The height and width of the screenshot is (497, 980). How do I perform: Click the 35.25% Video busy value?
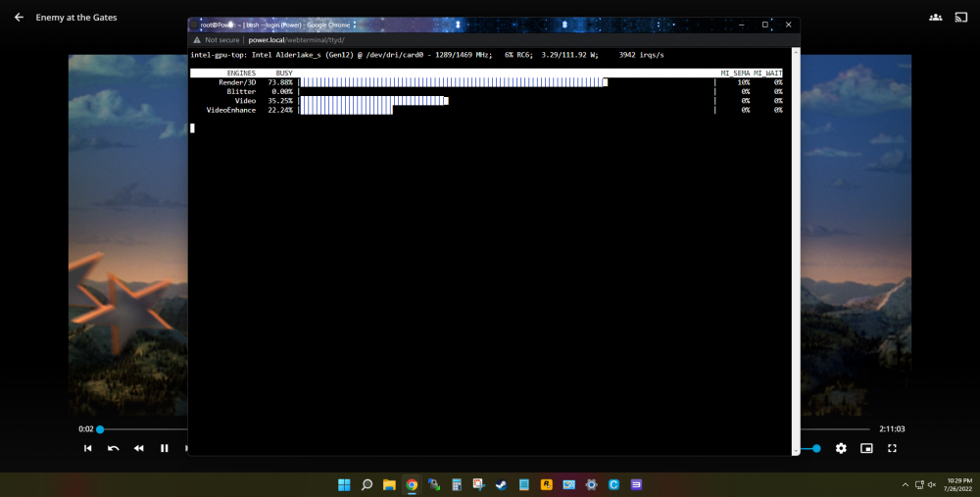(x=280, y=101)
